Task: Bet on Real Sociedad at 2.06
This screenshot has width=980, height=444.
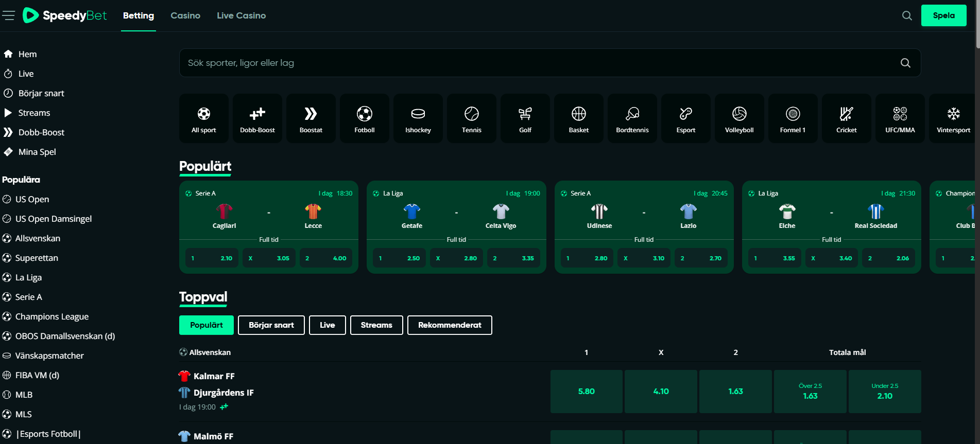Action: click(889, 258)
